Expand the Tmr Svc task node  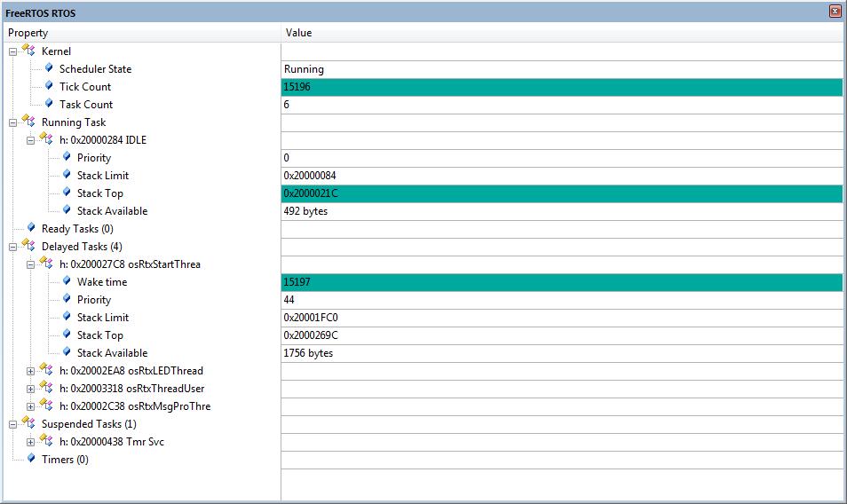coord(31,443)
